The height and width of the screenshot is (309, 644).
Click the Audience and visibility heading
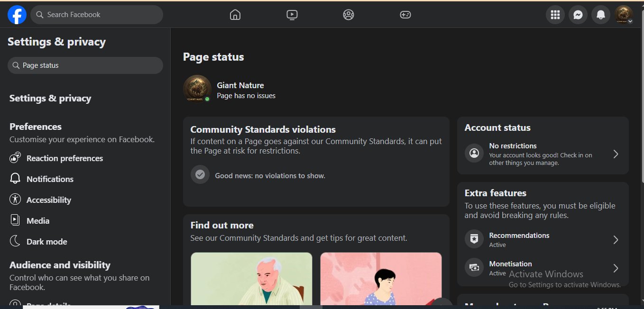[60, 265]
